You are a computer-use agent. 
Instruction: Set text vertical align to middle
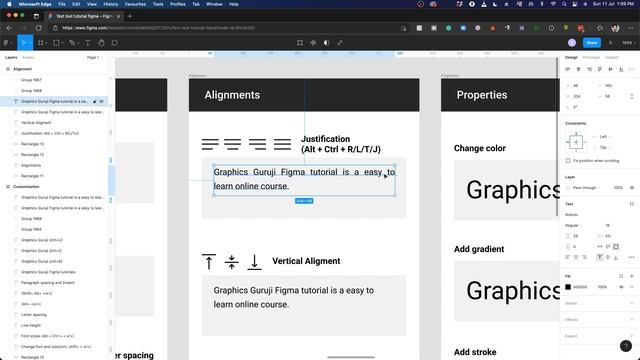click(x=608, y=257)
